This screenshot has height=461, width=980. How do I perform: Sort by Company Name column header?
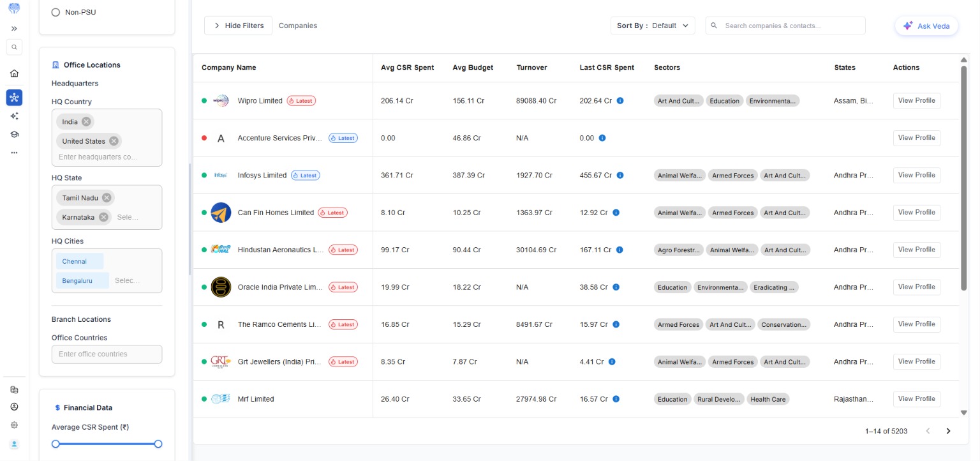[x=228, y=68]
